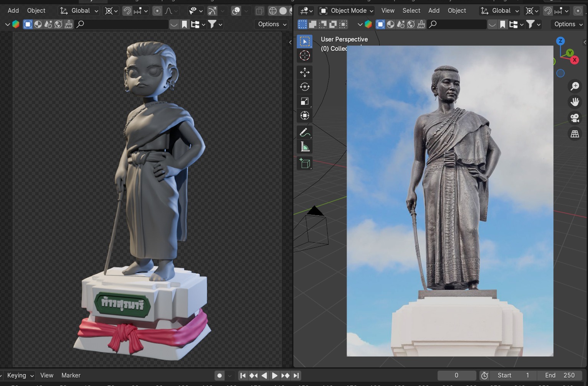The width and height of the screenshot is (588, 386).
Task: Toggle auto keying record button
Action: click(220, 376)
